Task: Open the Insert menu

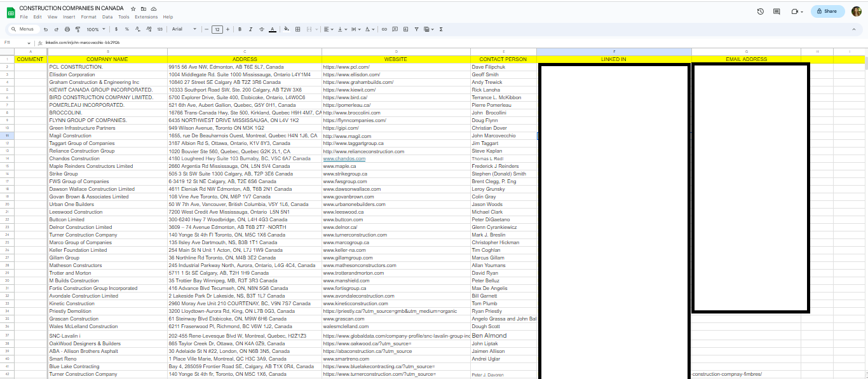Action: point(69,17)
